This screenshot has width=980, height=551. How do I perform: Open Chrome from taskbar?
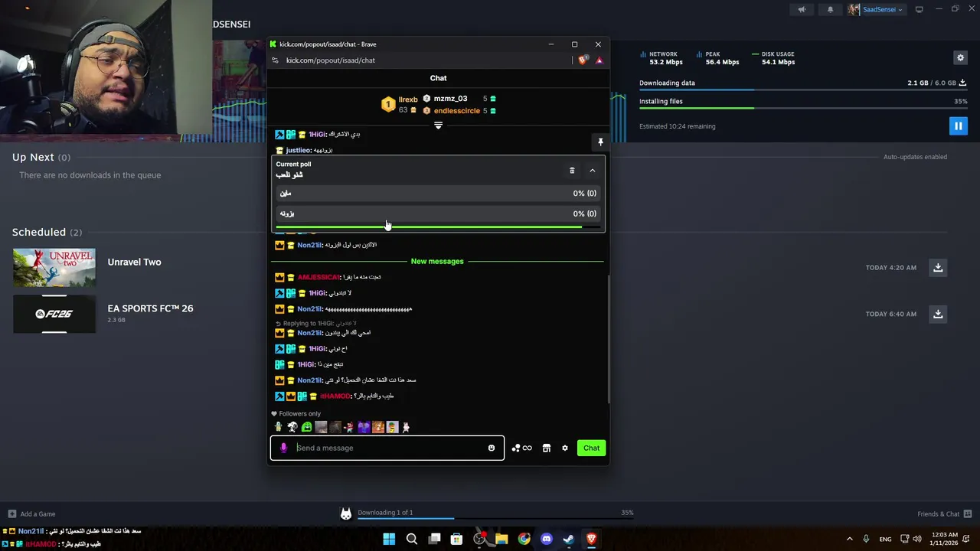click(x=524, y=539)
